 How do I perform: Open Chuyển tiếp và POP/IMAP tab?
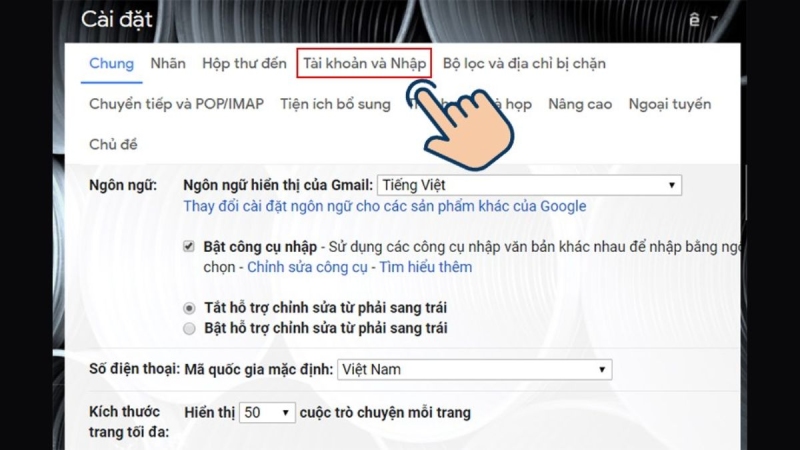[176, 104]
